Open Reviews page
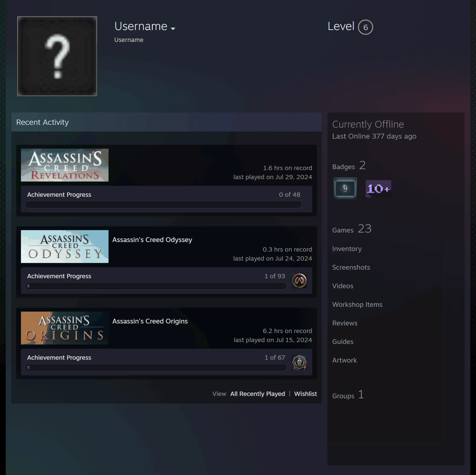 point(345,323)
